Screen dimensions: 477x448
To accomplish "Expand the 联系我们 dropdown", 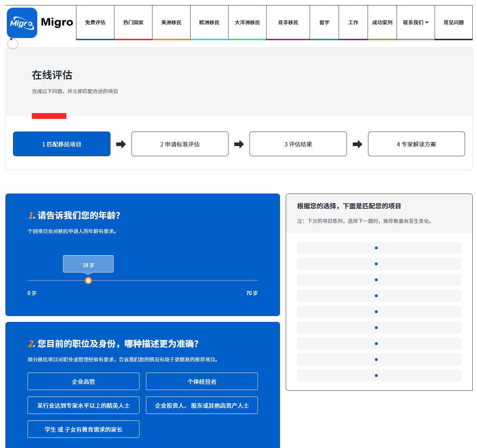I will tap(416, 22).
